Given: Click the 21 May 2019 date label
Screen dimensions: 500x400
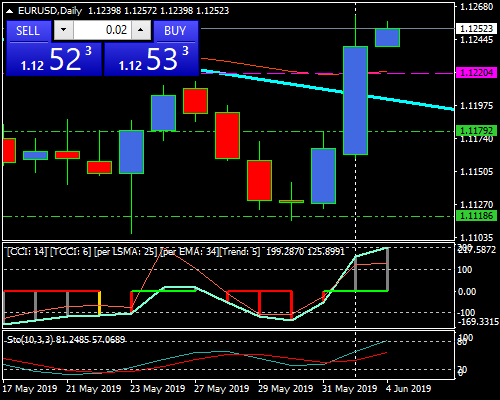Looking at the screenshot, I should (94, 389).
